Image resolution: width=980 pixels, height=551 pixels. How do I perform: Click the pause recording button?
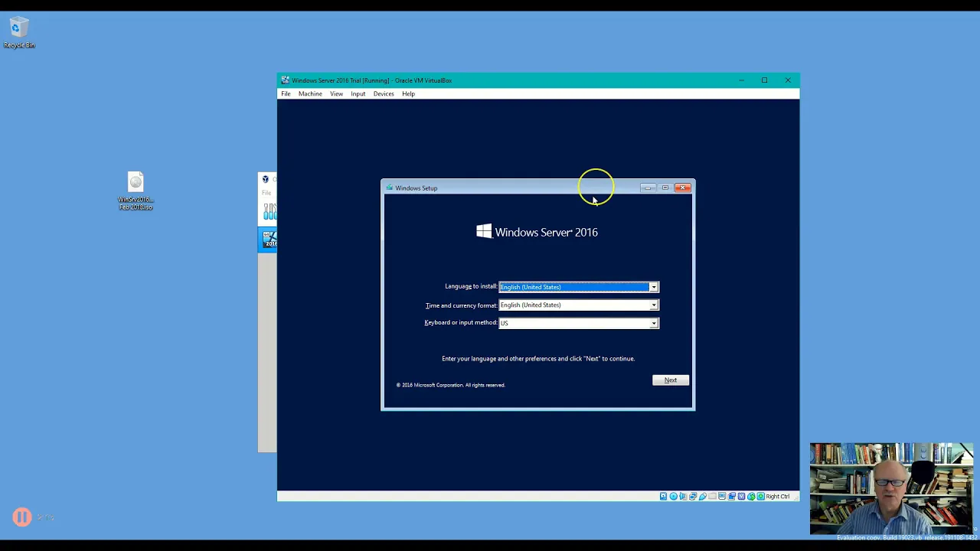coord(21,517)
